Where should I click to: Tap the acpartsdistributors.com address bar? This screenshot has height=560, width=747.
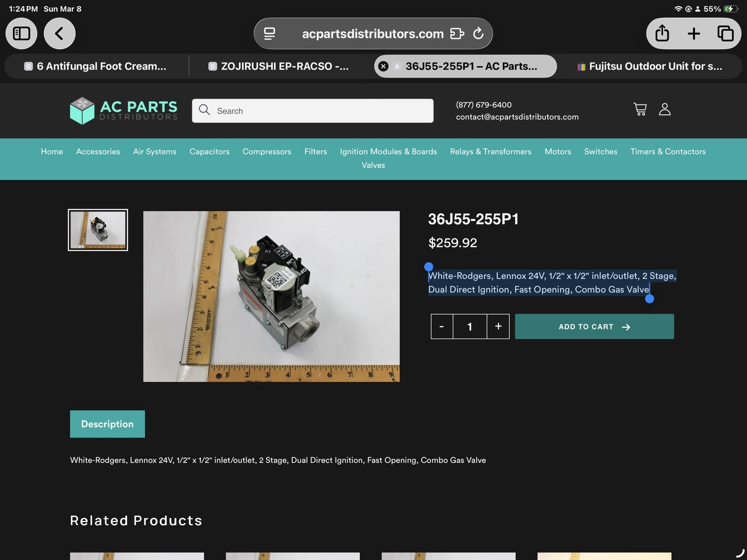coord(373,34)
